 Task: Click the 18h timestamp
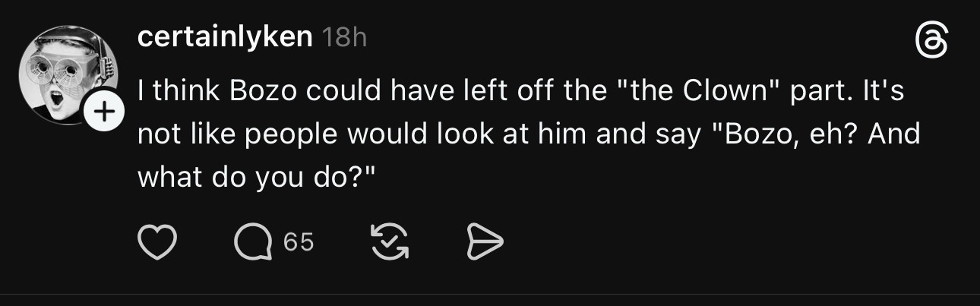point(345,38)
